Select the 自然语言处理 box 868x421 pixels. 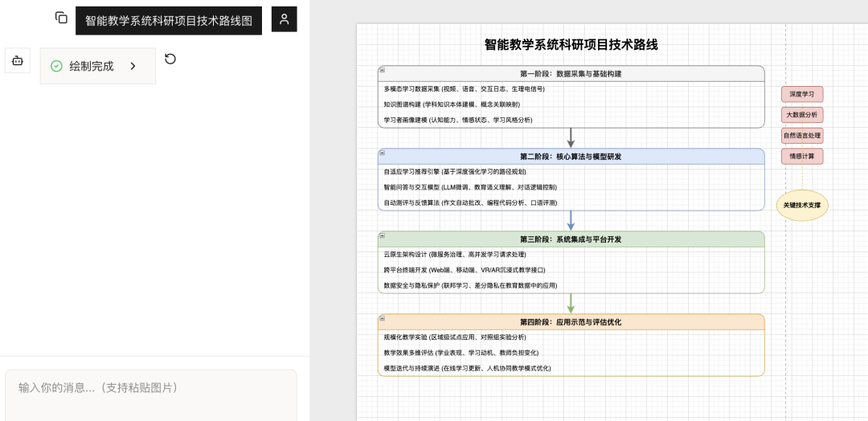(x=802, y=136)
